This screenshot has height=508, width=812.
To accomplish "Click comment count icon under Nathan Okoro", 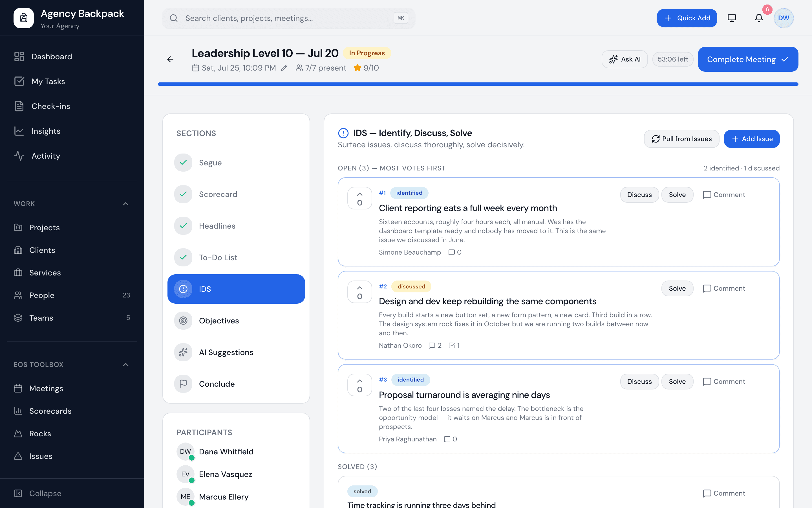I will tap(432, 345).
